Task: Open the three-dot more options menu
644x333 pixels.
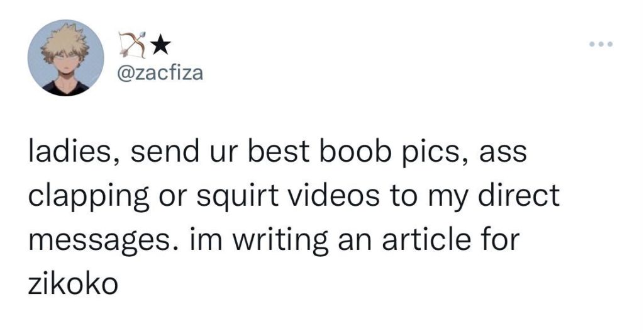Action: (601, 45)
